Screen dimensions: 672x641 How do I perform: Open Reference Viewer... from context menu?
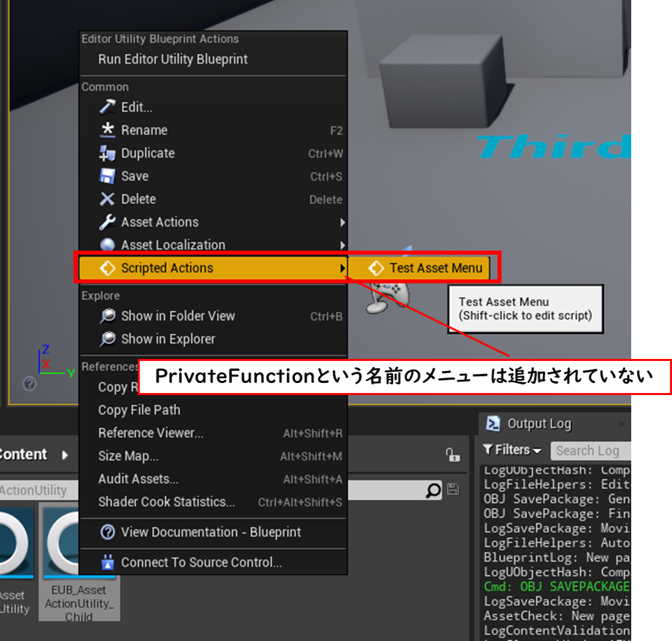[x=213, y=433]
